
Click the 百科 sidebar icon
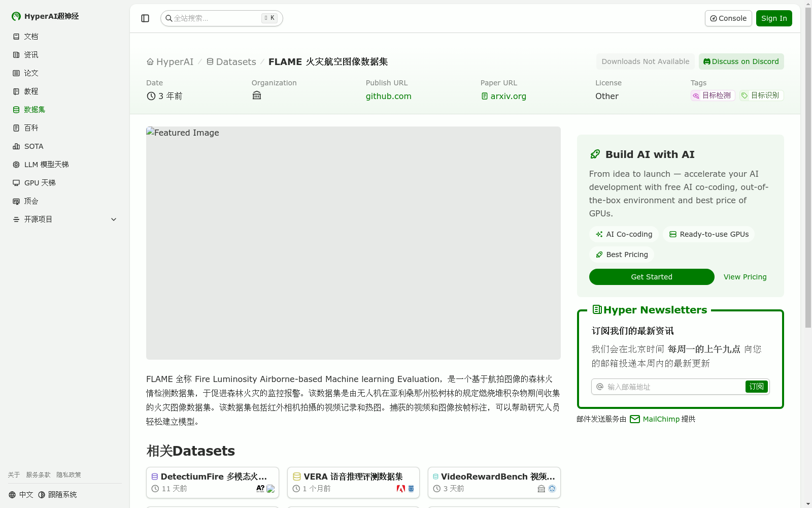tap(16, 128)
